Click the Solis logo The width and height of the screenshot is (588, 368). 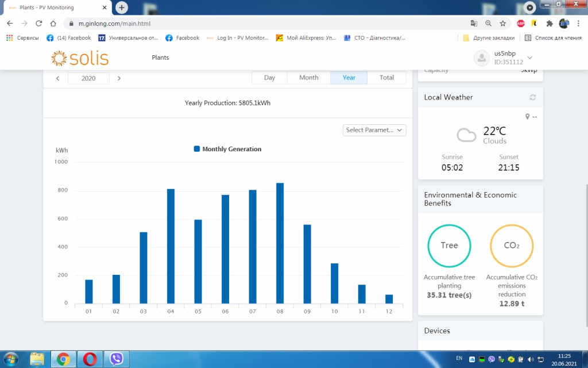pyautogui.click(x=80, y=58)
